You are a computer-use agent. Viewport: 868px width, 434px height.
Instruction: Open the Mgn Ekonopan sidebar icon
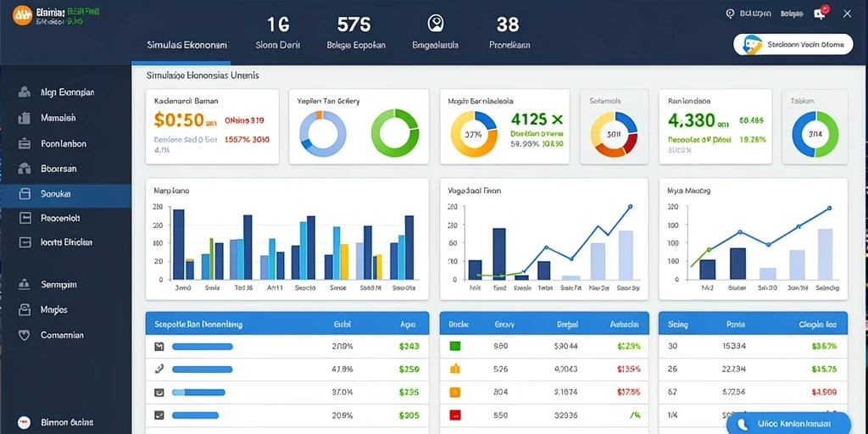coord(25,92)
